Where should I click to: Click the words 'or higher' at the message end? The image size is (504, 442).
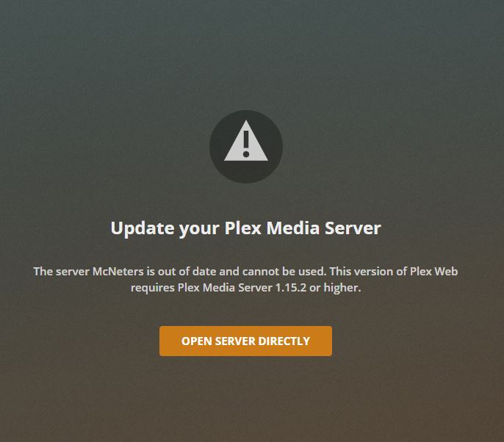[x=335, y=288]
